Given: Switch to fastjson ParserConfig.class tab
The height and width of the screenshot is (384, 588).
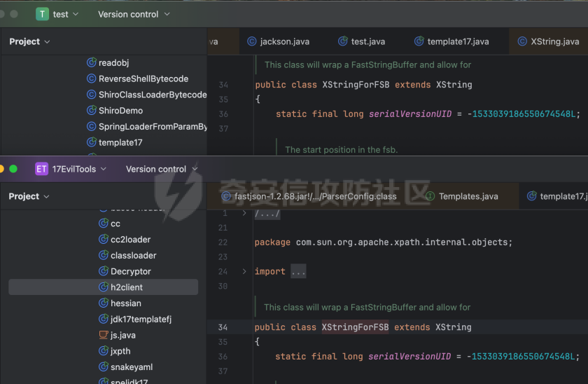Looking at the screenshot, I should [309, 196].
